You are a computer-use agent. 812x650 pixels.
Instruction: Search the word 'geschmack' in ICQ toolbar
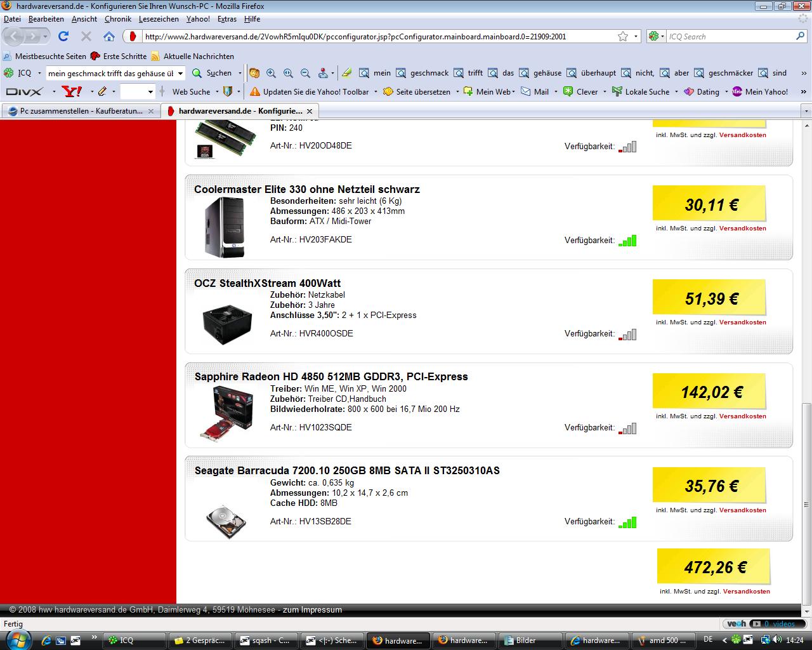coord(422,73)
